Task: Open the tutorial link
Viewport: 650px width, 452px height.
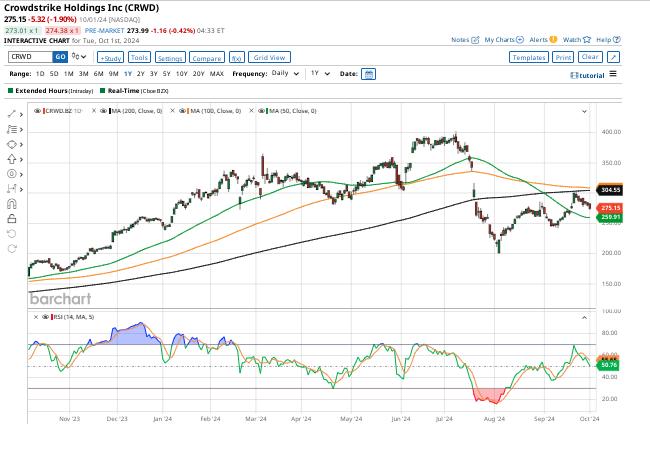Action: pyautogui.click(x=587, y=75)
